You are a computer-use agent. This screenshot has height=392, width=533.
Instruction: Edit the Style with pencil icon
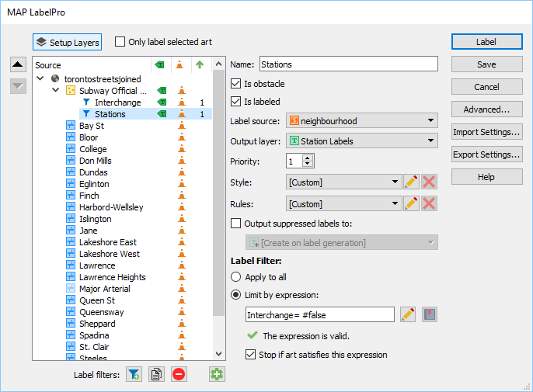pos(411,182)
